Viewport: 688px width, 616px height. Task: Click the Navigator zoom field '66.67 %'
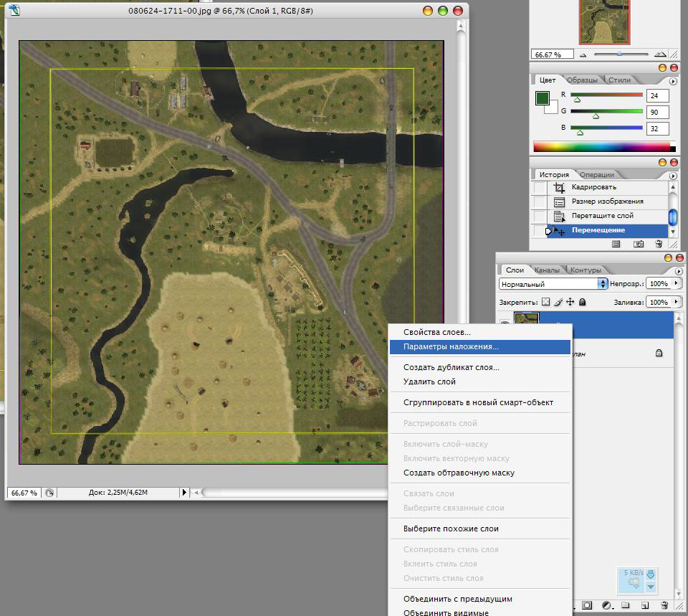[552, 55]
